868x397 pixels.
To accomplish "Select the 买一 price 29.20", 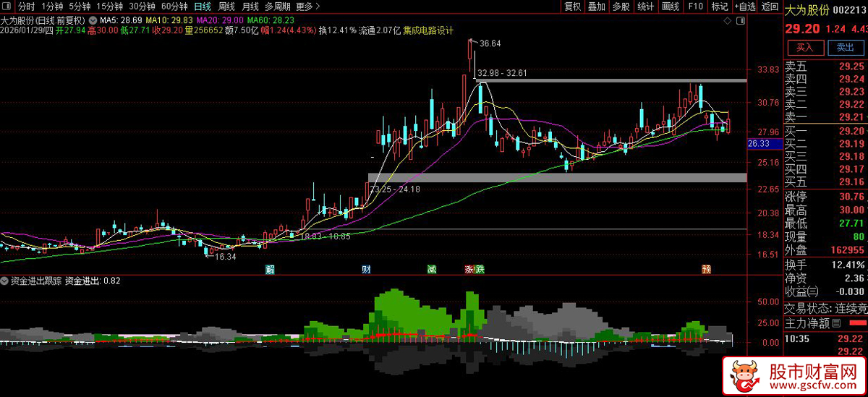I will (x=851, y=131).
